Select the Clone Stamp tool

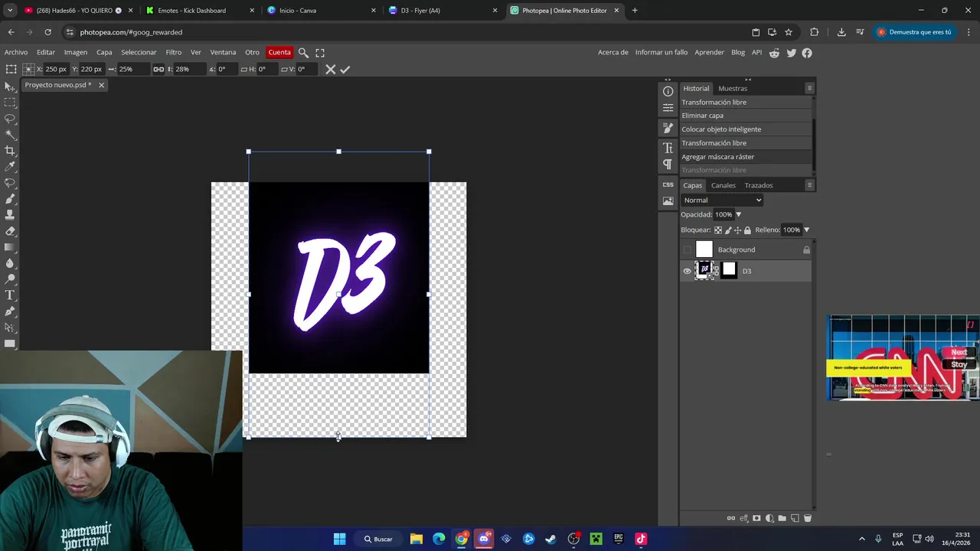(x=10, y=215)
